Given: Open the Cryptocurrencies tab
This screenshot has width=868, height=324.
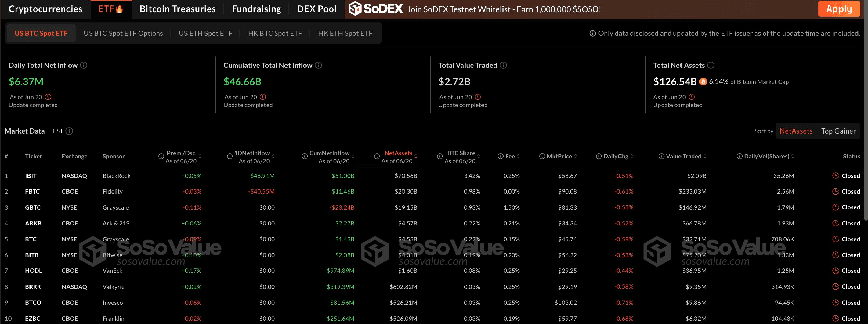Looking at the screenshot, I should tap(45, 9).
